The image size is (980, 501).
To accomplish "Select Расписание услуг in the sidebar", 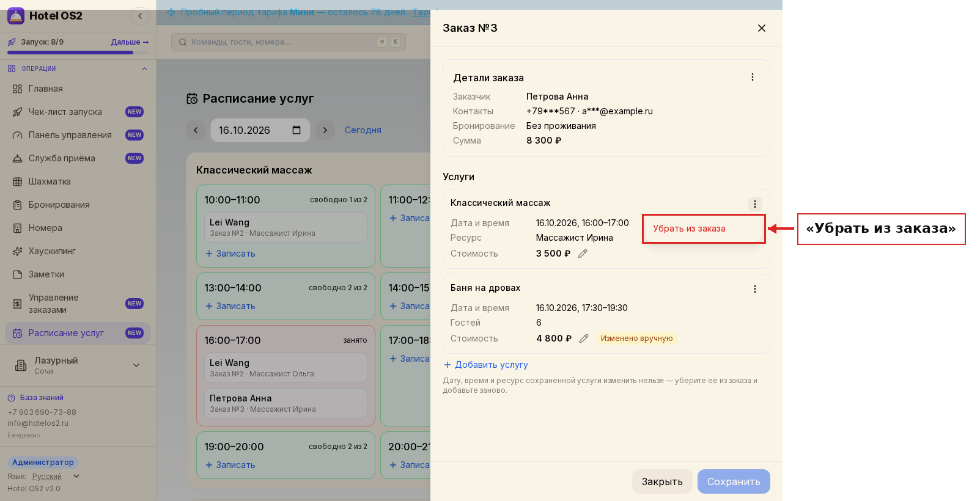I will pyautogui.click(x=78, y=333).
